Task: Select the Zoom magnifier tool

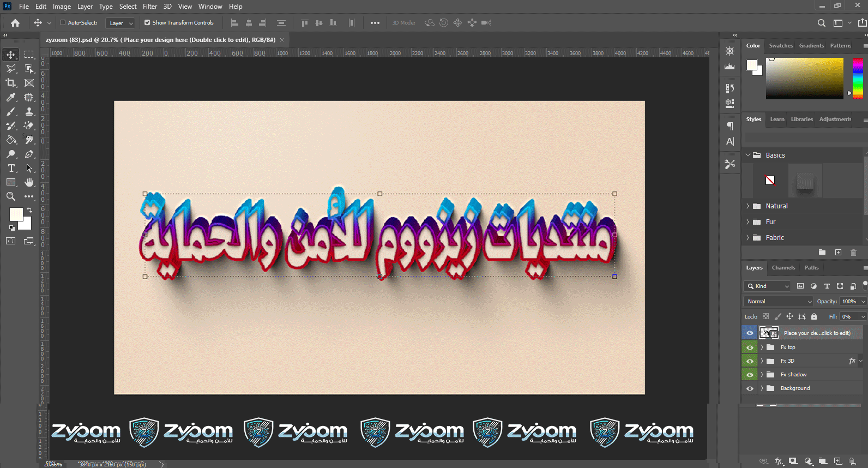Action: (x=11, y=196)
